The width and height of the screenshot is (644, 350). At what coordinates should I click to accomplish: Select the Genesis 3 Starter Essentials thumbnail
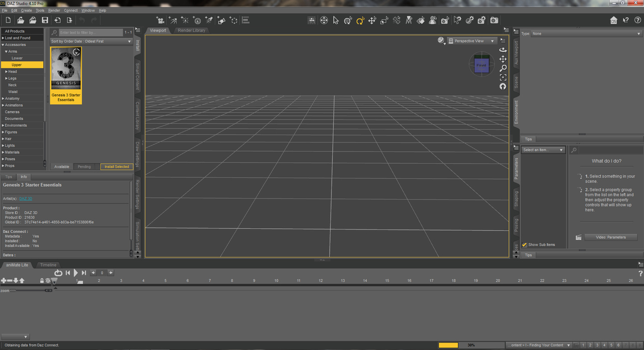pos(66,75)
